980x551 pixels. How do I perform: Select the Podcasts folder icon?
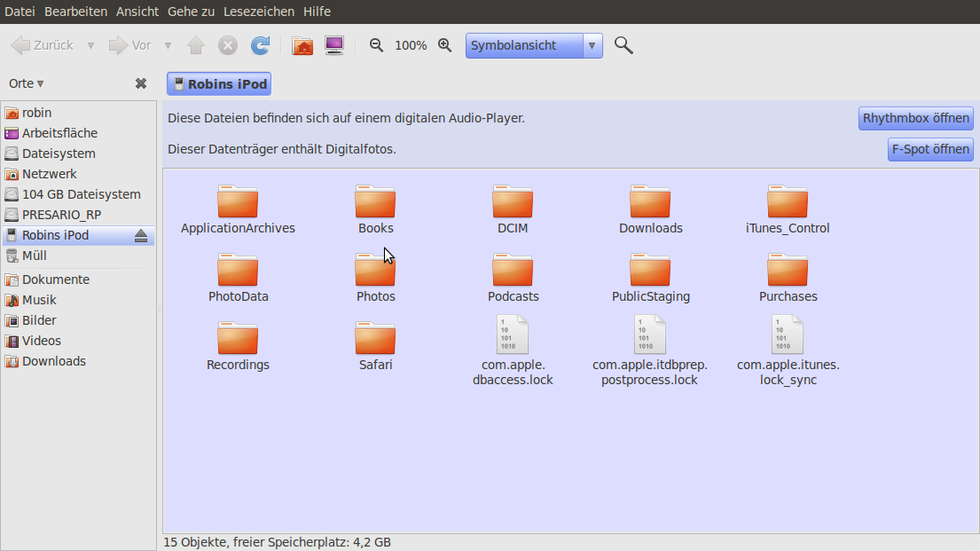[x=513, y=270]
